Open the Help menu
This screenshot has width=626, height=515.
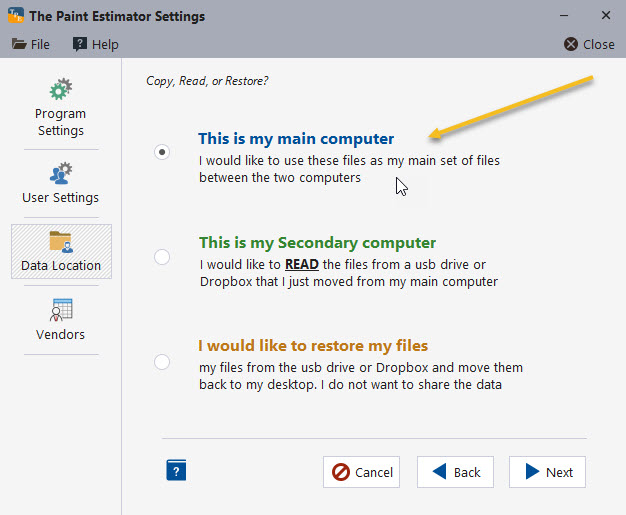(x=96, y=44)
